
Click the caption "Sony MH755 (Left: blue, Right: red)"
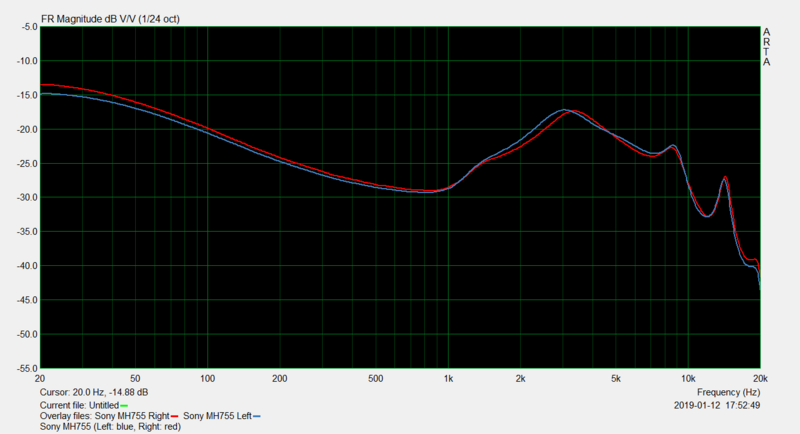tap(110, 426)
